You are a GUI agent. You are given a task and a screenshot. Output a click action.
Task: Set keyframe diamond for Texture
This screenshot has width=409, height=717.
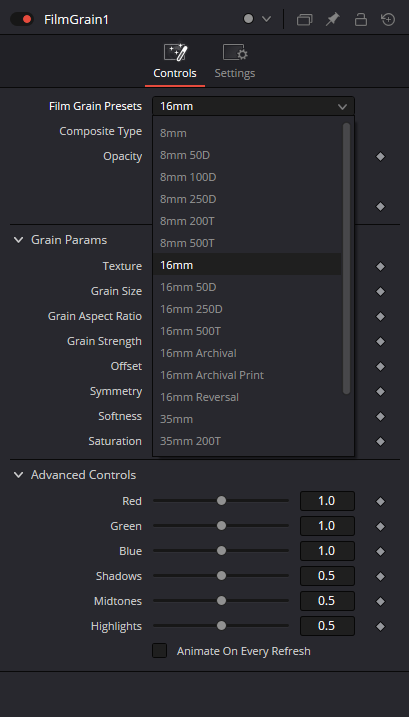pyautogui.click(x=380, y=266)
